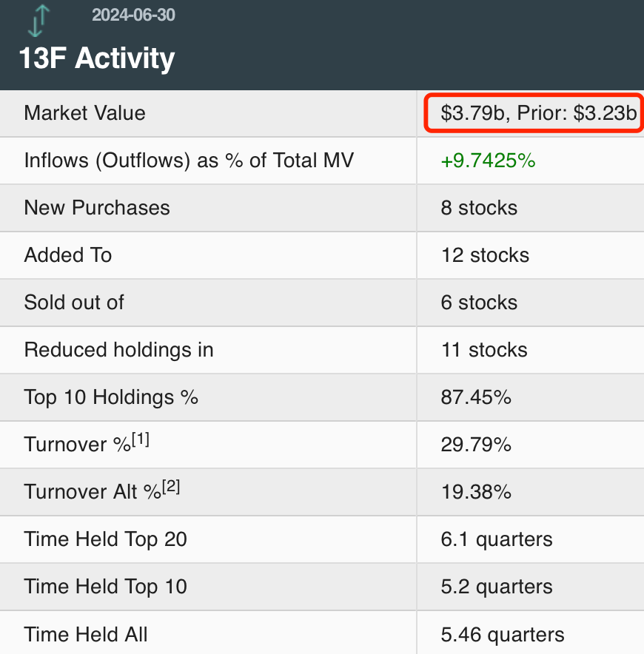
Task: Click the 29.79% turnover value
Action: 475,445
